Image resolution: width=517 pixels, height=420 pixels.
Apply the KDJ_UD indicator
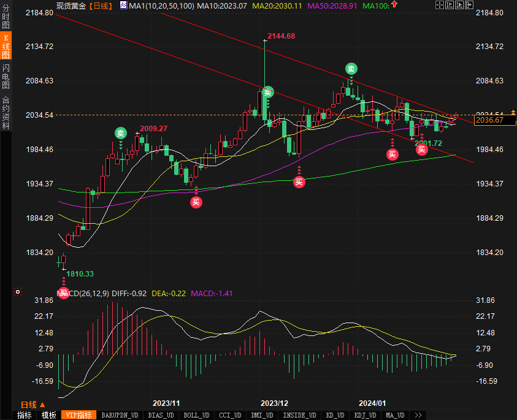pyautogui.click(x=365, y=415)
